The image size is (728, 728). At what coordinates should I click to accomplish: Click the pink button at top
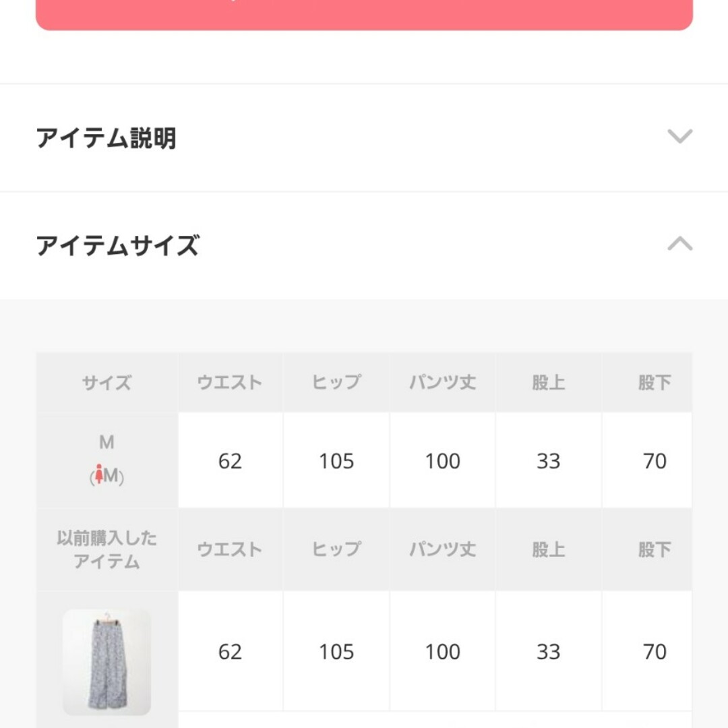[364, 15]
